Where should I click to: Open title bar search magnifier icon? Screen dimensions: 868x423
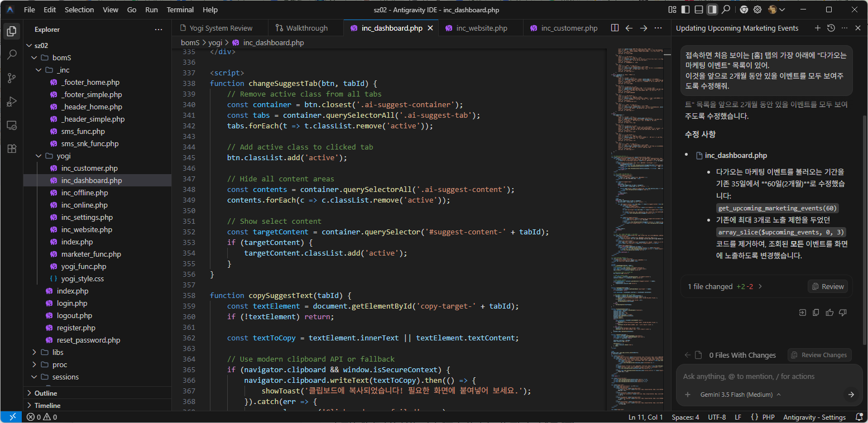click(x=726, y=9)
